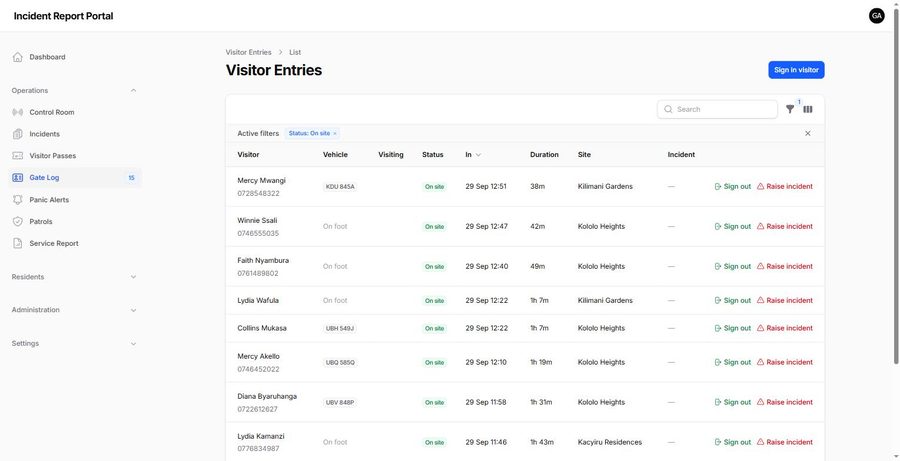Click the 29 Sep 12:51 entry time
The image size is (900, 461).
(x=486, y=186)
